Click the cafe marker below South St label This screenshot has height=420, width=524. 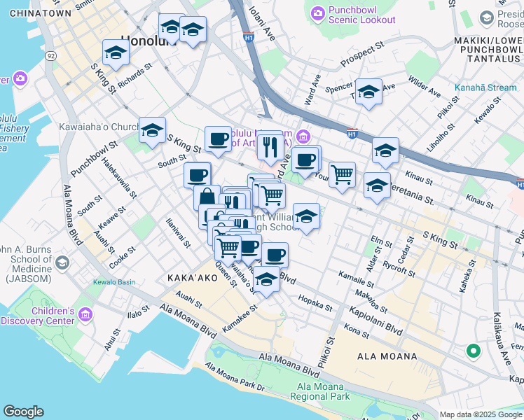(x=197, y=176)
